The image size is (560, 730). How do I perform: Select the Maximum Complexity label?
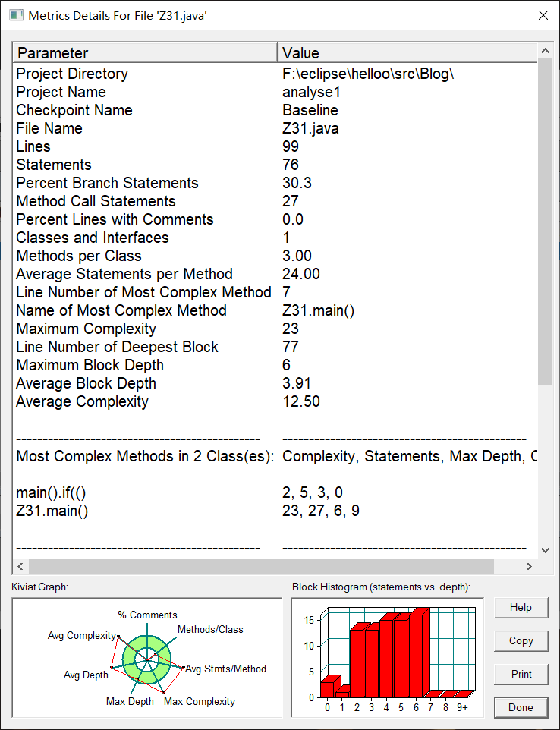[86, 328]
